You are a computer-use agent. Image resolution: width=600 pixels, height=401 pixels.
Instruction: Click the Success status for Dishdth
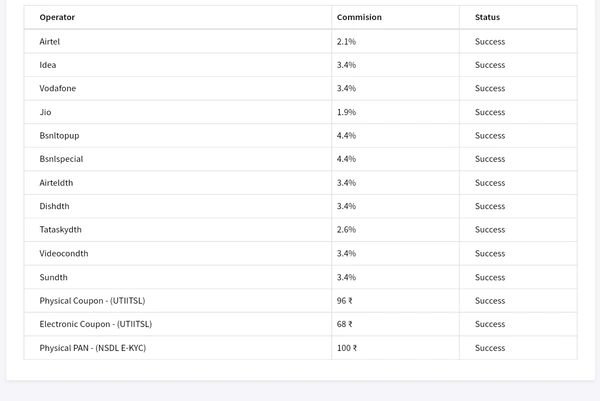(490, 206)
